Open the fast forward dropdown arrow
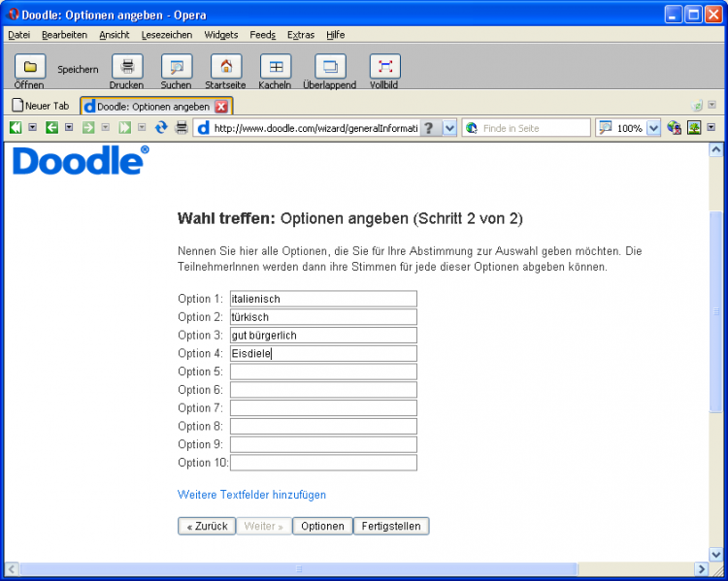 point(142,127)
